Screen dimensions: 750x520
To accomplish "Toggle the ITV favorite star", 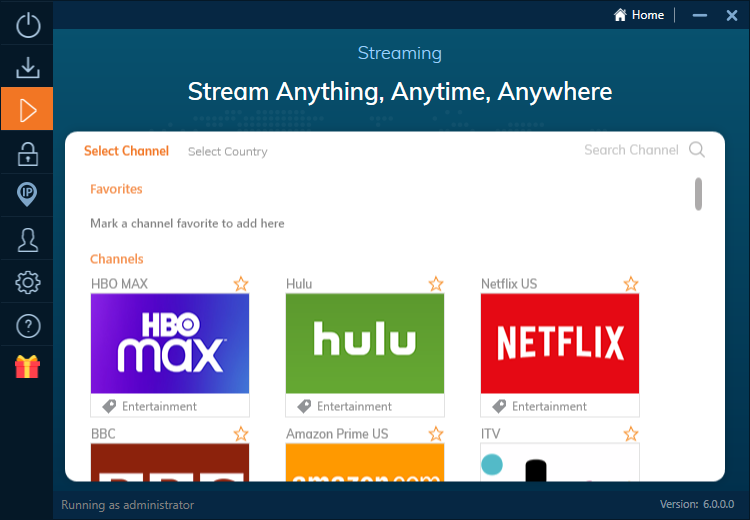I will (x=631, y=434).
